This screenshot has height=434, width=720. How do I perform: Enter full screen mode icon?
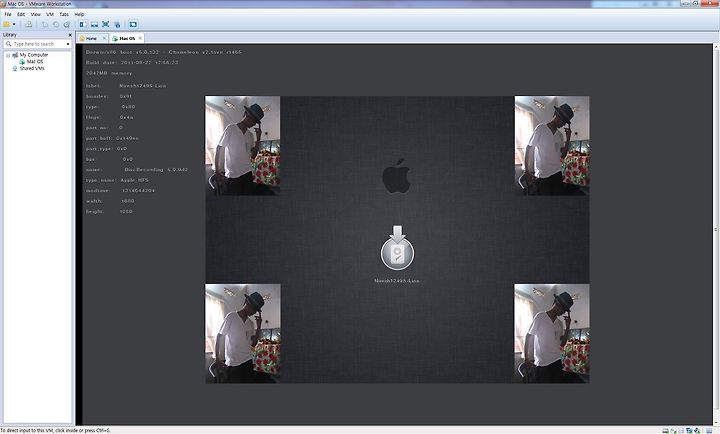(106, 24)
